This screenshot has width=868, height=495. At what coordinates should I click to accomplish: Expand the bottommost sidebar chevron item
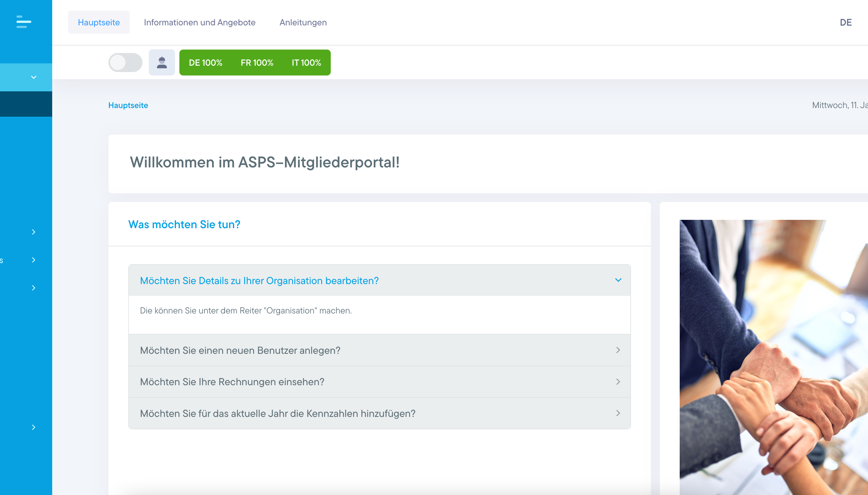point(33,427)
